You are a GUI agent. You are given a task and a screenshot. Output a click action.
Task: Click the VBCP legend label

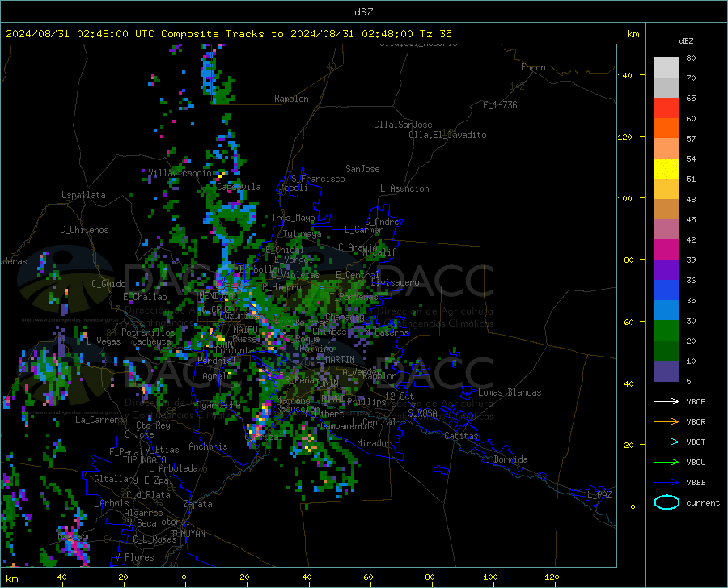[696, 401]
